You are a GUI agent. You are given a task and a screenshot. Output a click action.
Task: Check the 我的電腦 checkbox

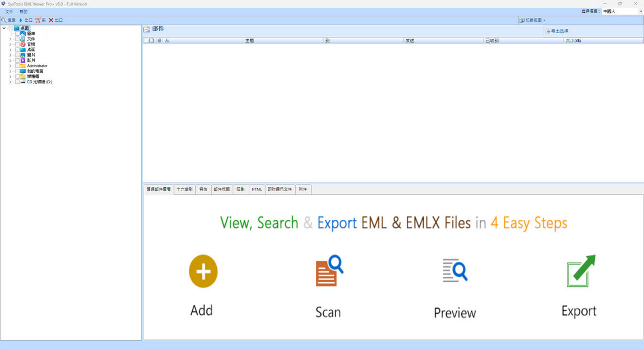coord(17,71)
